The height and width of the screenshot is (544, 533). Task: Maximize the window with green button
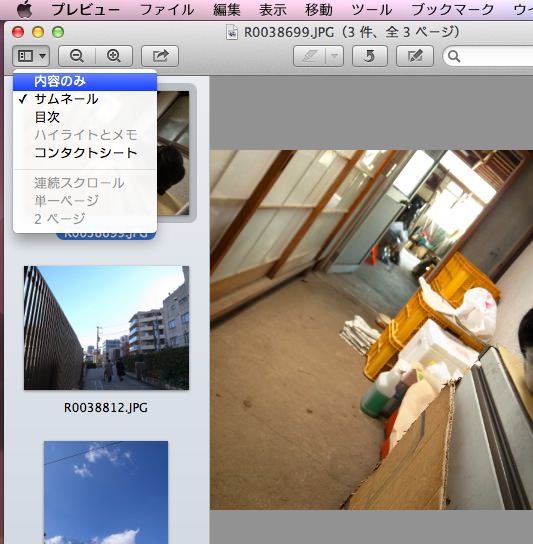click(x=58, y=32)
